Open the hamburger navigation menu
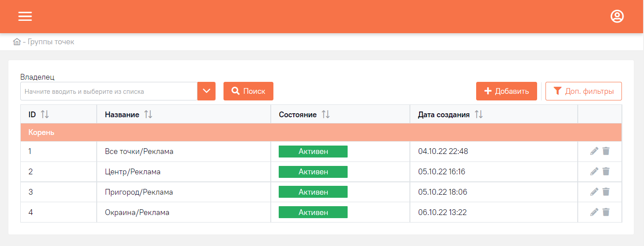 (x=25, y=16)
